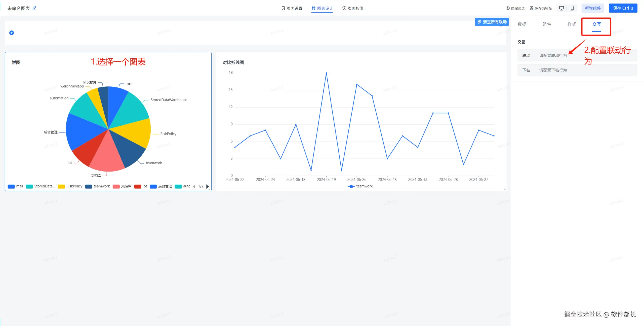The width and height of the screenshot is (644, 326).
Task: Open the 下钻 drill-down behavior configuration
Action: (x=553, y=70)
